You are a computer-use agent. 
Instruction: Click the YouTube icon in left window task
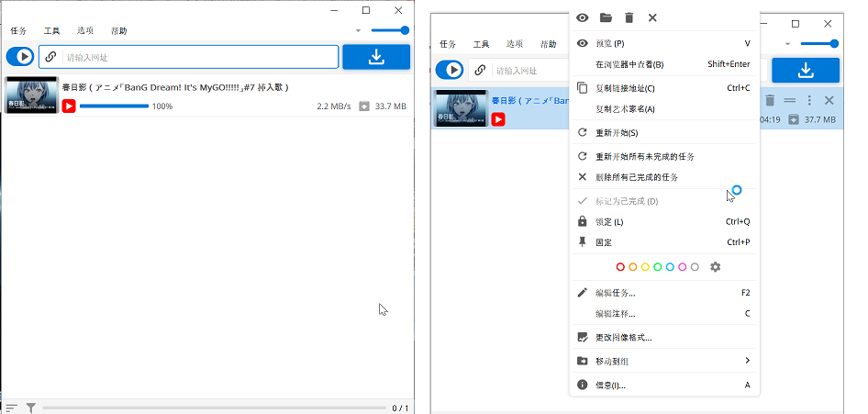click(69, 106)
